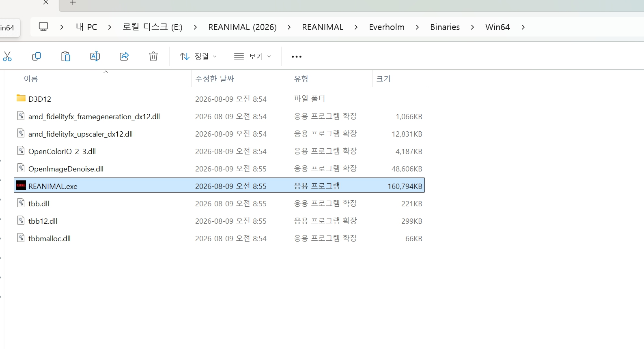
Task: Click the Cut scissors icon
Action: pos(7,56)
